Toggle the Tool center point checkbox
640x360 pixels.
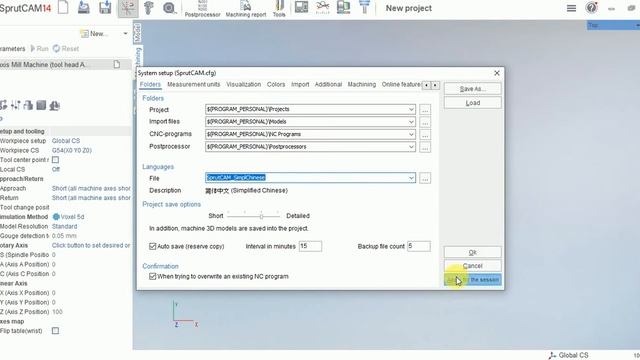[56, 160]
